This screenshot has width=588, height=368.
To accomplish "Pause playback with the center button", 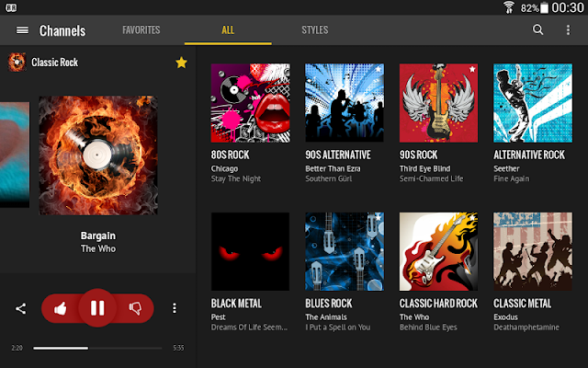I will click(97, 308).
